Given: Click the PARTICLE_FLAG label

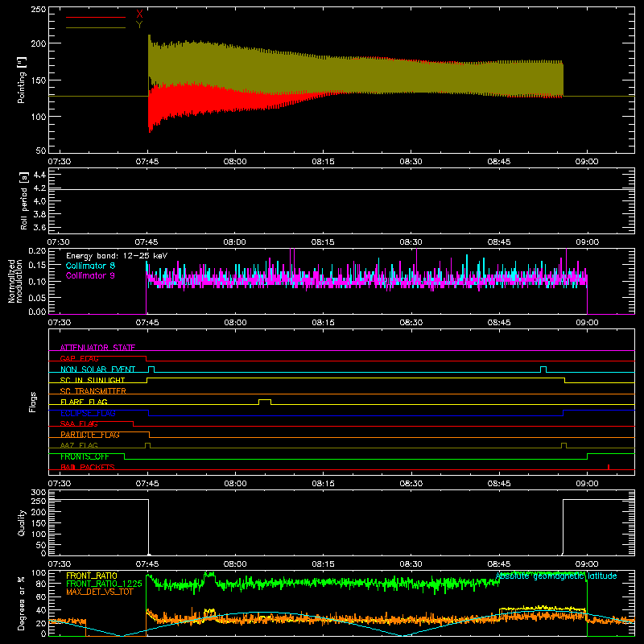Looking at the screenshot, I should pos(90,435).
